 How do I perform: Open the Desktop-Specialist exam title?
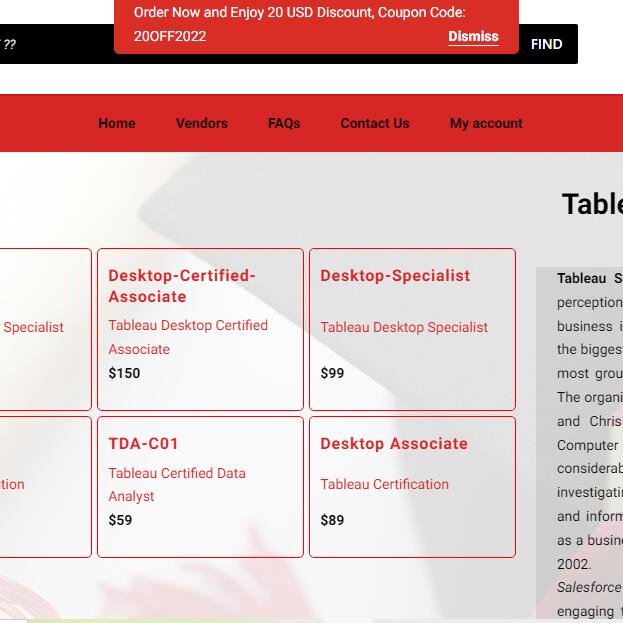[395, 276]
